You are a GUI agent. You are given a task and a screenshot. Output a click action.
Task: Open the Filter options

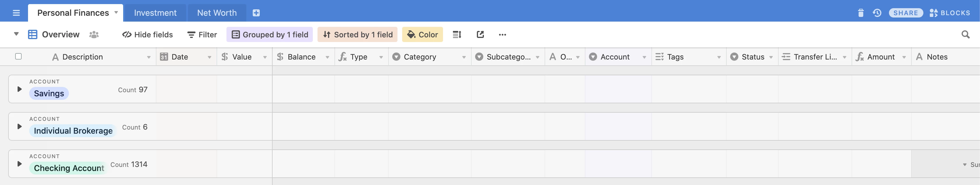pos(202,35)
